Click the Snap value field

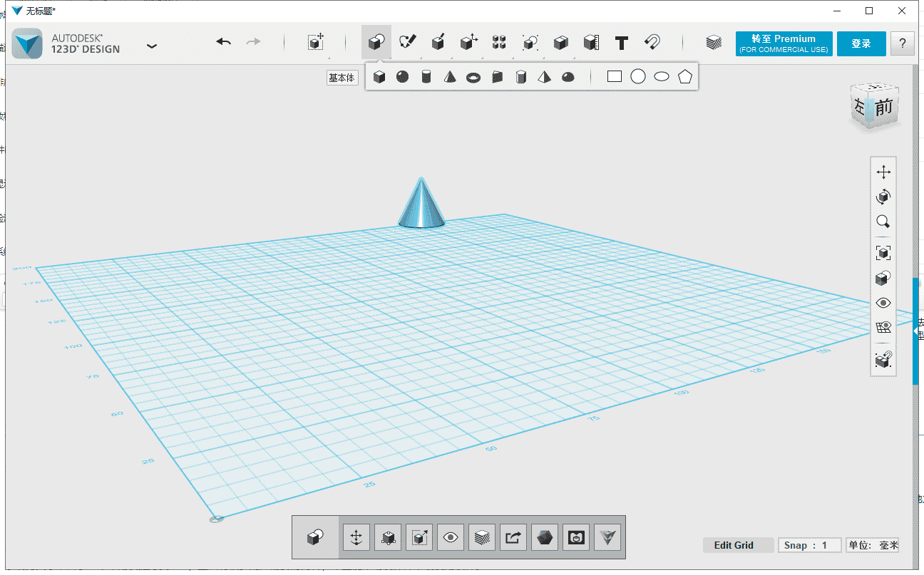(809, 545)
